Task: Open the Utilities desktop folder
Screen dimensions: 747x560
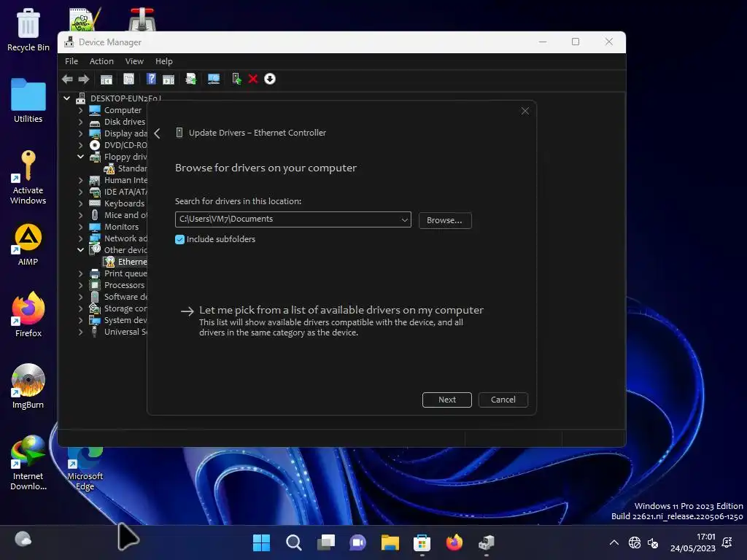Action: tap(28, 101)
